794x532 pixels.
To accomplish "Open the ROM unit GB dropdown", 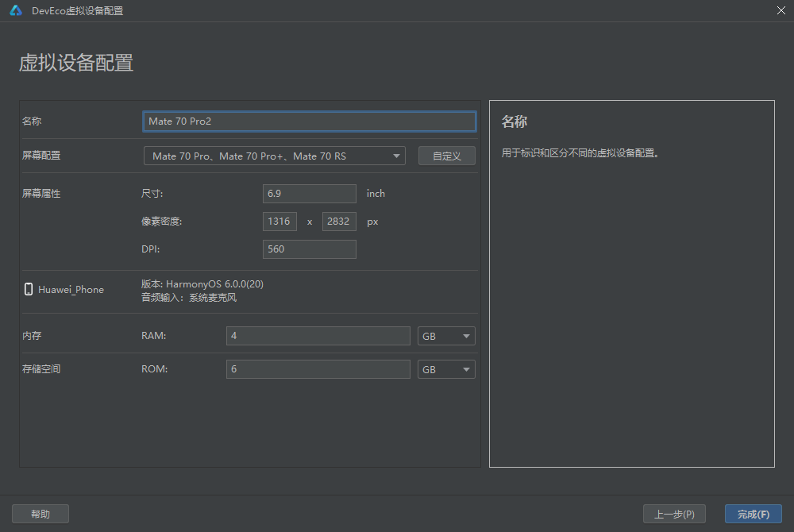I will click(x=446, y=369).
